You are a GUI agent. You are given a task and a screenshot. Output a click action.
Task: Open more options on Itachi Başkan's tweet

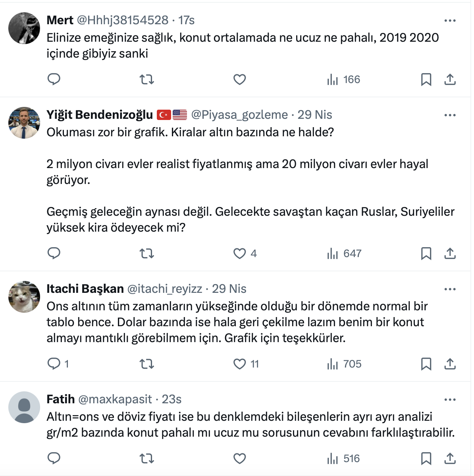450,289
